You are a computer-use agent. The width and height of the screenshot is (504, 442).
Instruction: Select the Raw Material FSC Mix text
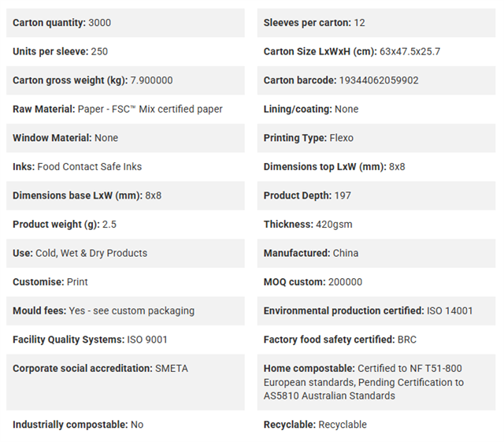click(117, 110)
